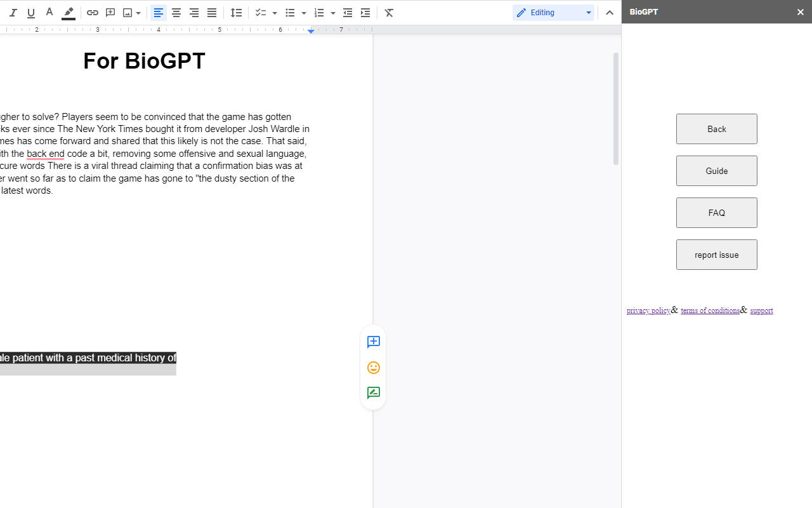Viewport: 812px width, 508px height.
Task: Hide the menus with the chevron
Action: pyautogui.click(x=610, y=13)
